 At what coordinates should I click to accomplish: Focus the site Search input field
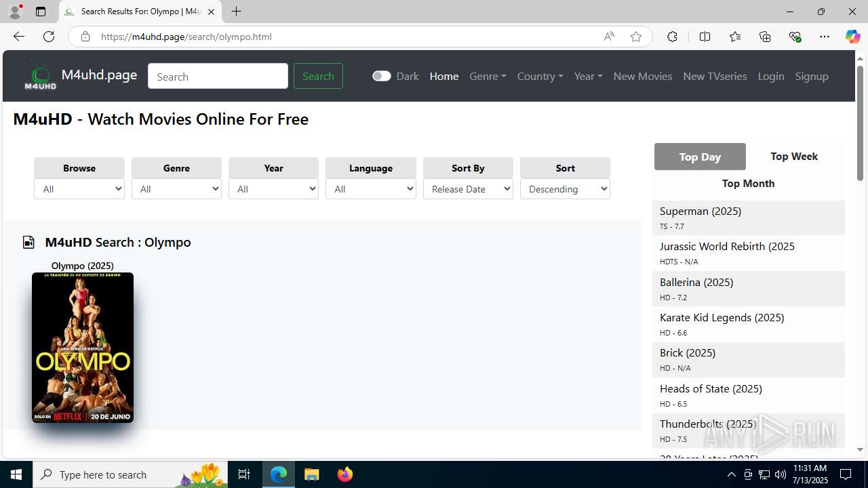[x=218, y=76]
